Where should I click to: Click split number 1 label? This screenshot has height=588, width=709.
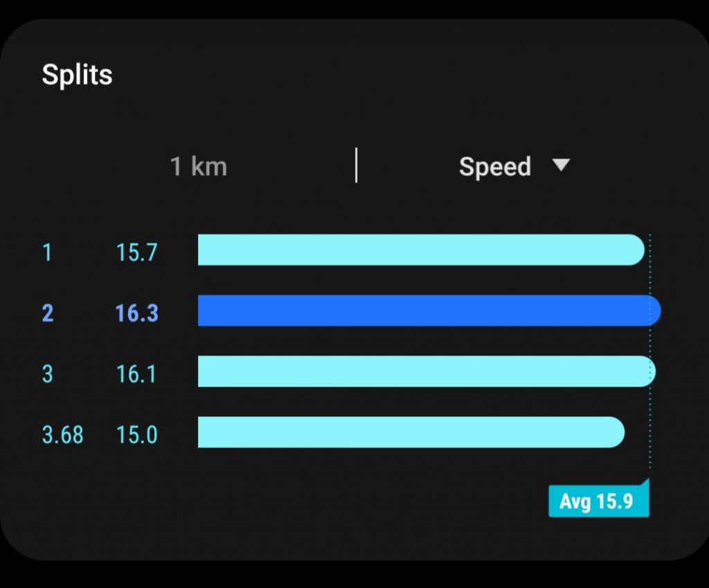[x=47, y=252]
